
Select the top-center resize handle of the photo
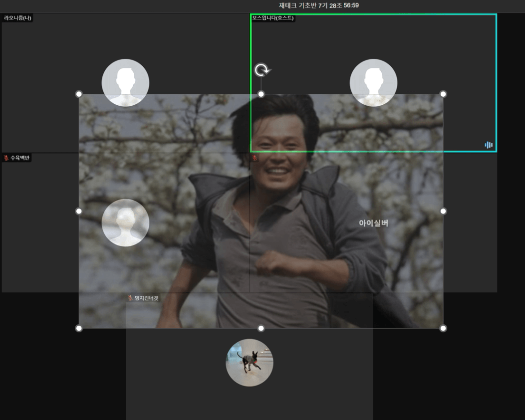[x=261, y=94]
